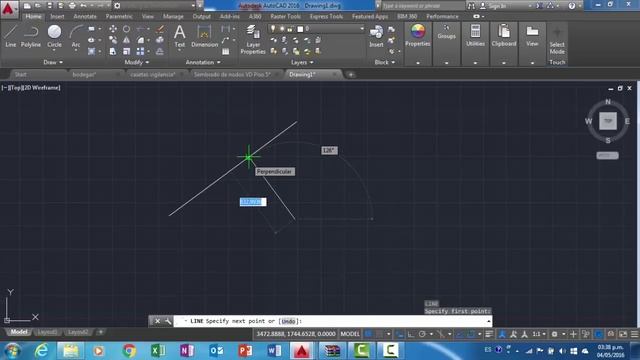Switch to the Layout1 tab
This screenshot has width=640, height=360.
click(x=47, y=332)
